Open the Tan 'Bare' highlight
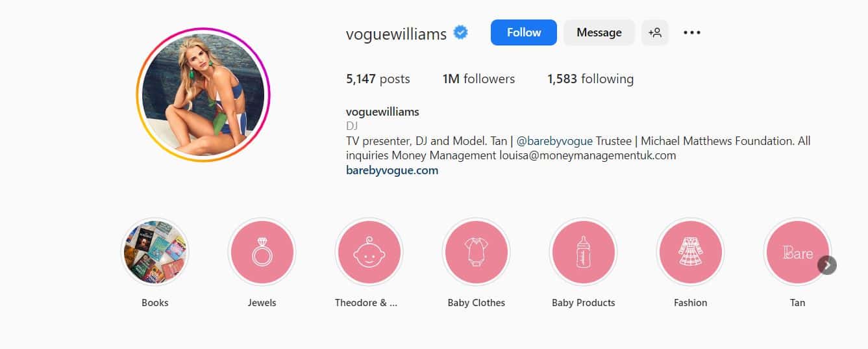The height and width of the screenshot is (349, 868). (797, 252)
